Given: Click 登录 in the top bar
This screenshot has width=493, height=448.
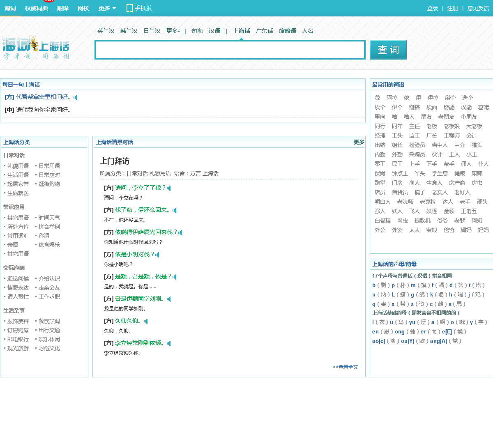Looking at the screenshot, I should (432, 8).
